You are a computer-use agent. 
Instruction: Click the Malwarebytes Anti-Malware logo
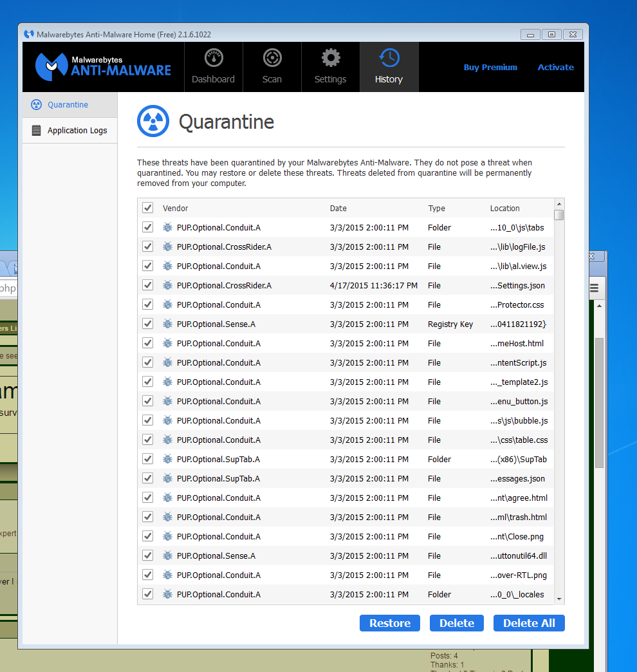pos(103,67)
